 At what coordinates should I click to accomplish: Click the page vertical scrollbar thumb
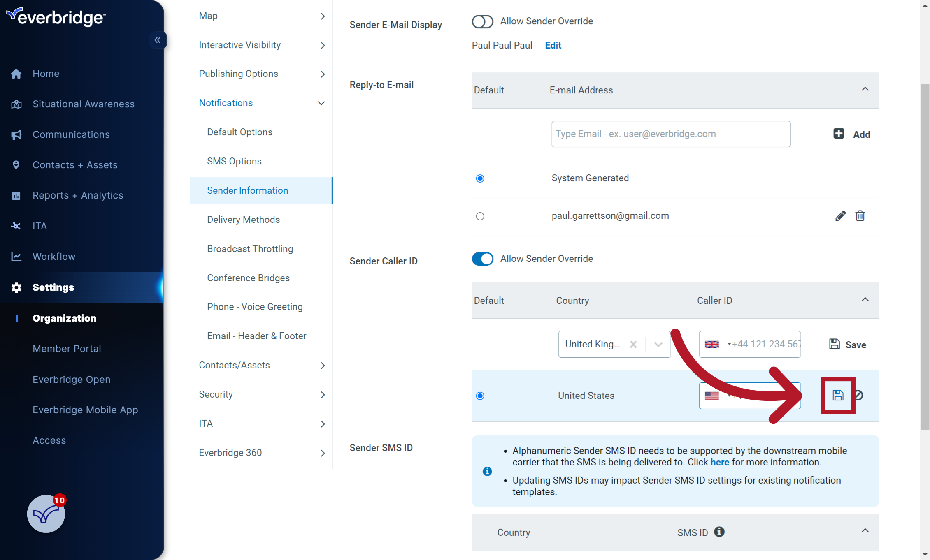click(x=925, y=257)
